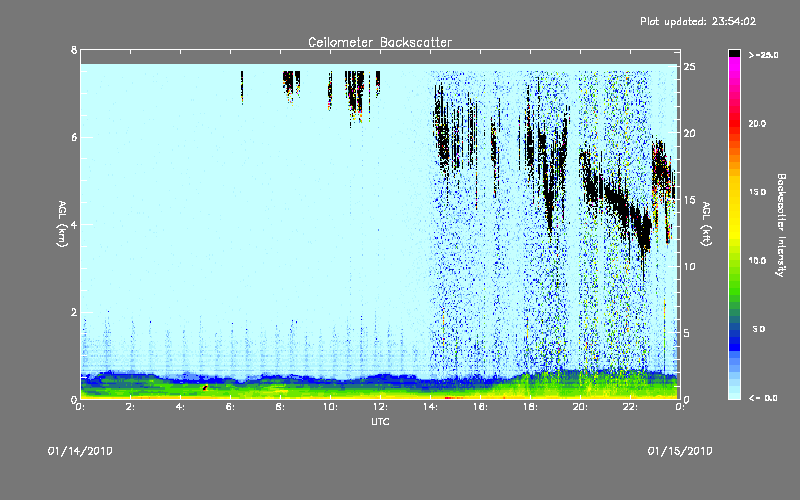Click the green band at 10.0 on colorbar

coord(734,261)
